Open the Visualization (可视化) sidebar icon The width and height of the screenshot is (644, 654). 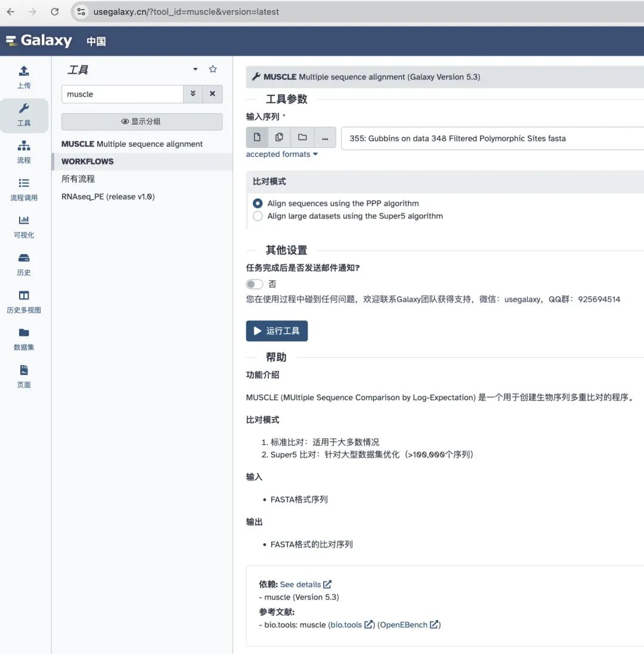[24, 227]
